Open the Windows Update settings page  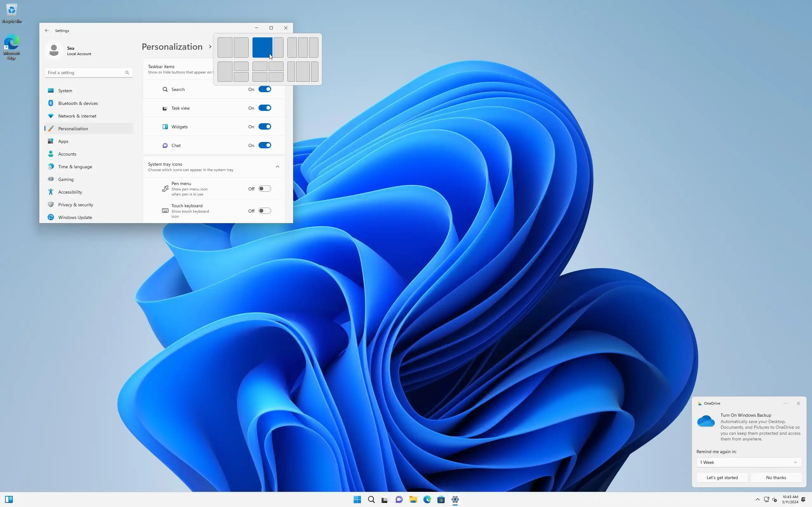tap(75, 217)
